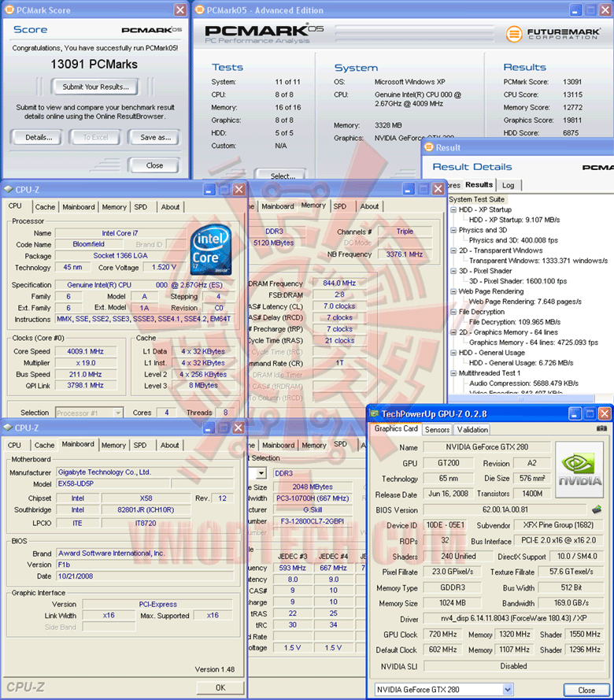Click the Futuremark Corporation logo
The image size is (614, 700).
[x=553, y=34]
